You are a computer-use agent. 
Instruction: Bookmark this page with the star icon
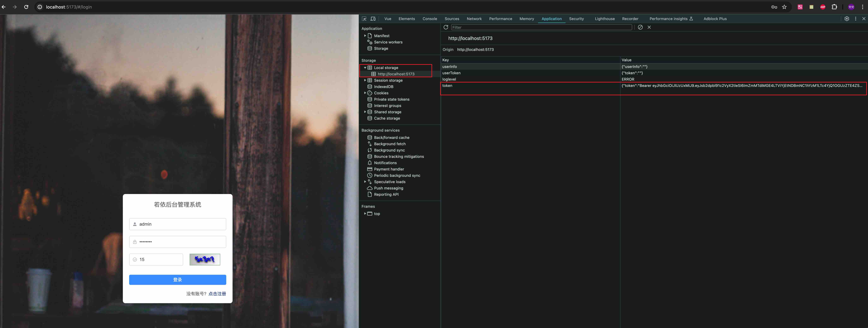[784, 7]
